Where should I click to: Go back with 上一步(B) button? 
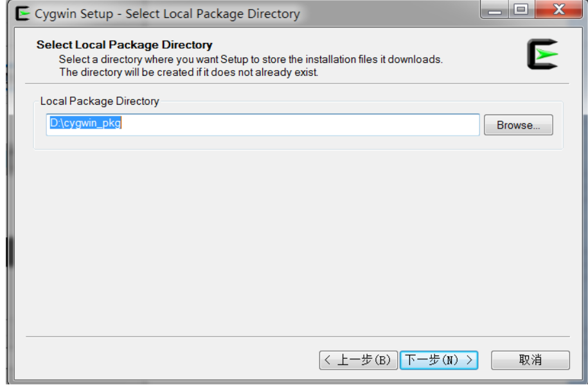tap(358, 360)
